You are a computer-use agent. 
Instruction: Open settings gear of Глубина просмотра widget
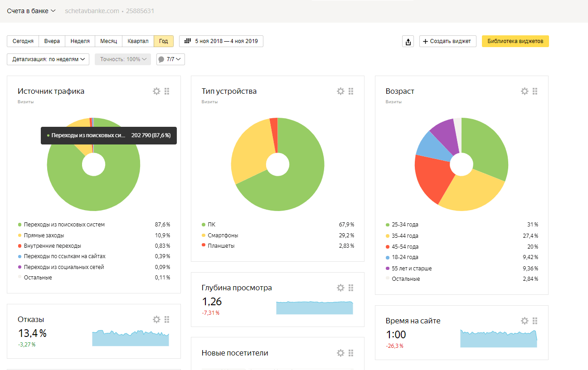(x=340, y=288)
